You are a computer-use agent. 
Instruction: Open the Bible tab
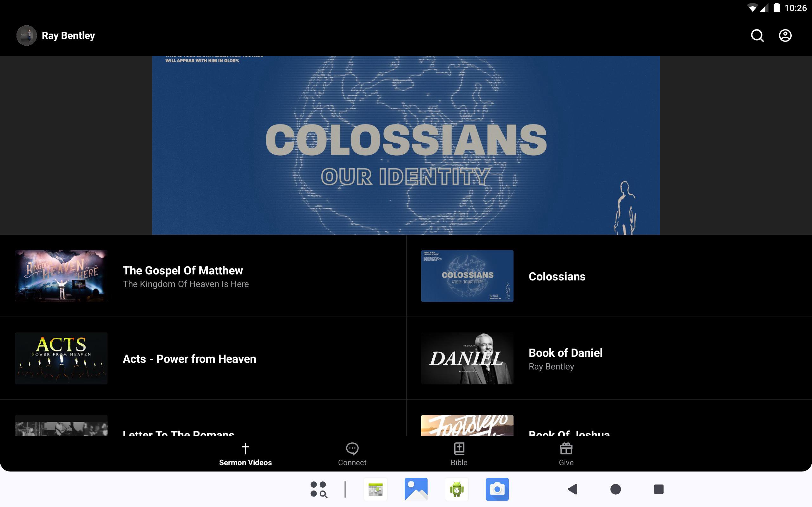(x=459, y=454)
